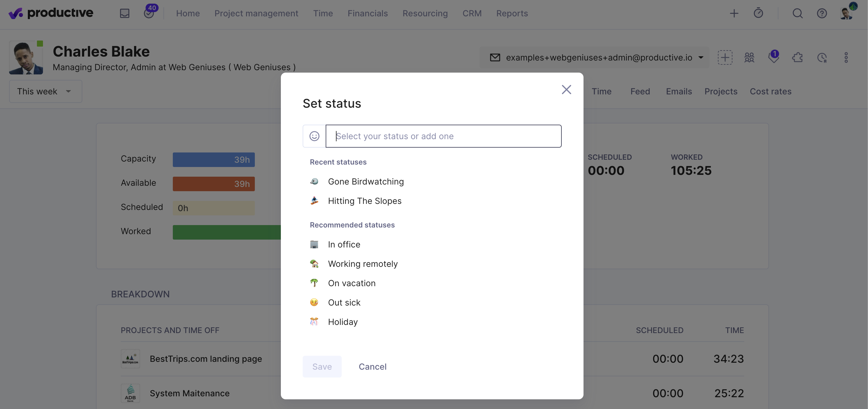868x409 pixels.
Task: Switch to the Emails tab
Action: [679, 91]
